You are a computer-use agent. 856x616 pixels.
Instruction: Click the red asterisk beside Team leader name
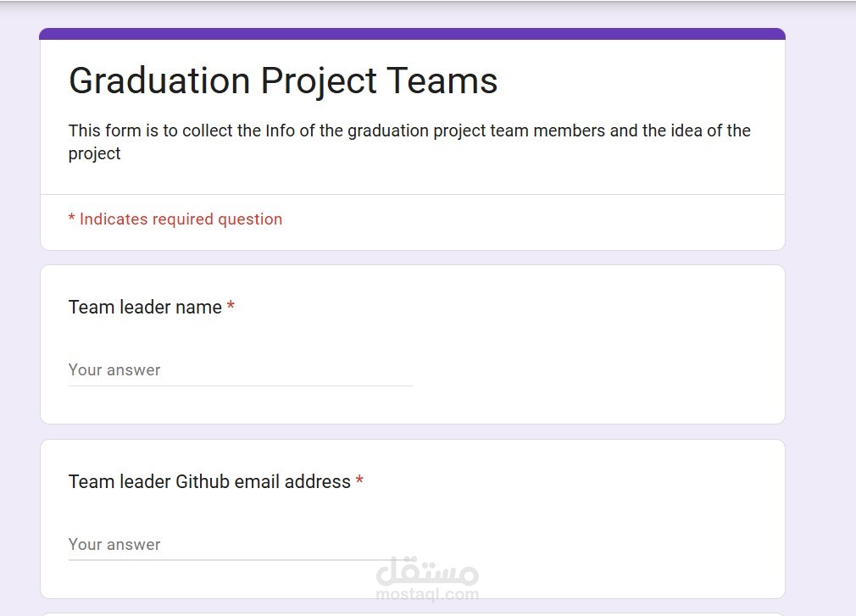pyautogui.click(x=231, y=308)
